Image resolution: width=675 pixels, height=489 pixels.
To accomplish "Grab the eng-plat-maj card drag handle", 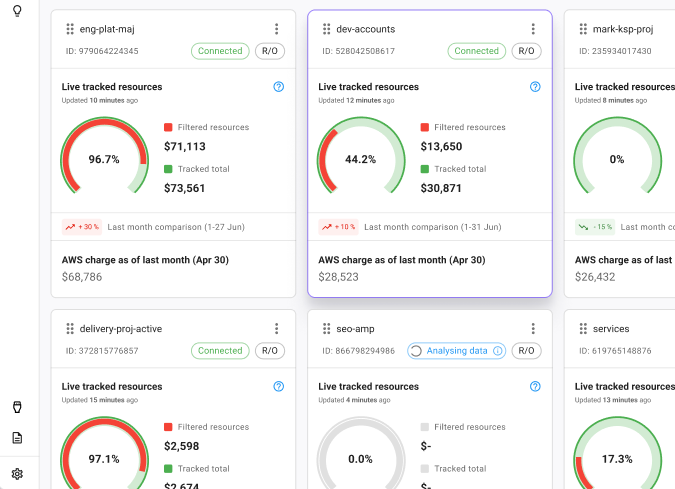I will (x=70, y=29).
